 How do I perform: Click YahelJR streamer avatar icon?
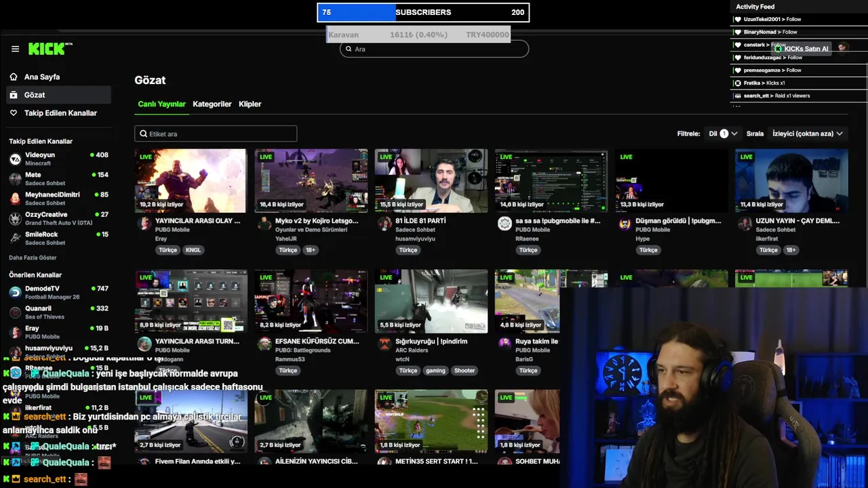click(x=264, y=224)
